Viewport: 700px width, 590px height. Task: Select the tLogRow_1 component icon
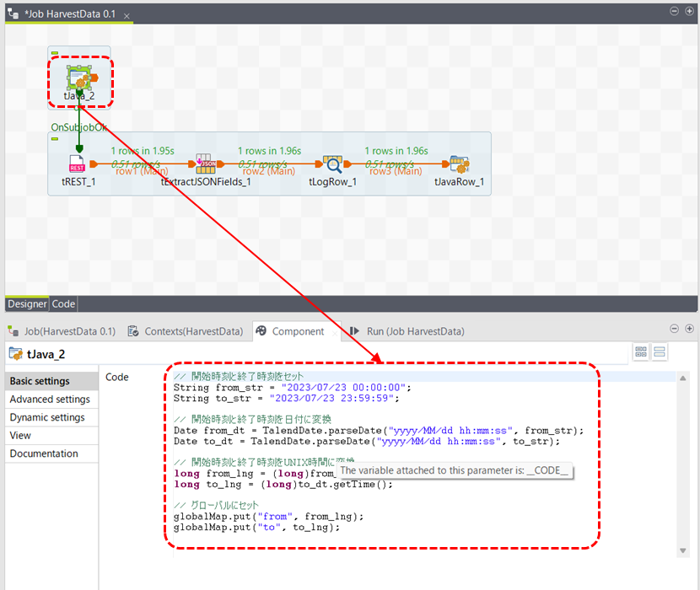332,164
